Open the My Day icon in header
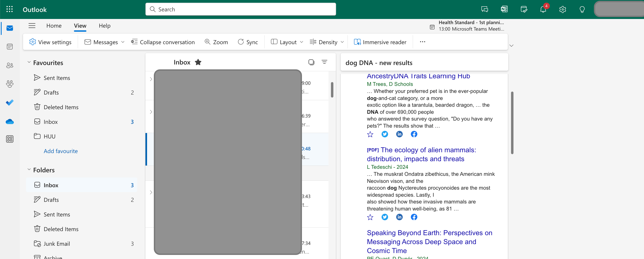644x259 pixels. 524,9
